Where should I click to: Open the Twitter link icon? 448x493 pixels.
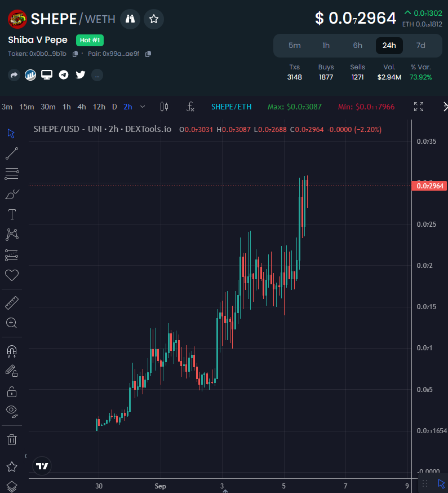tap(81, 75)
